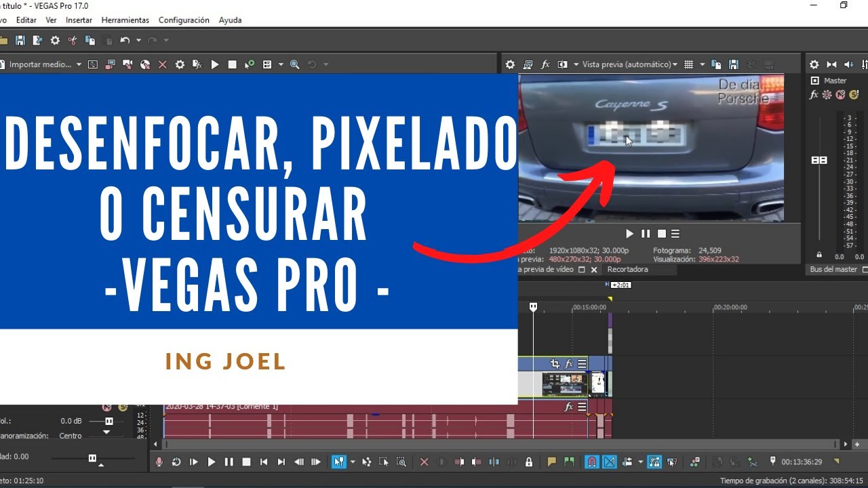
Task: Toggle dim output in master bus
Action: tap(848, 64)
